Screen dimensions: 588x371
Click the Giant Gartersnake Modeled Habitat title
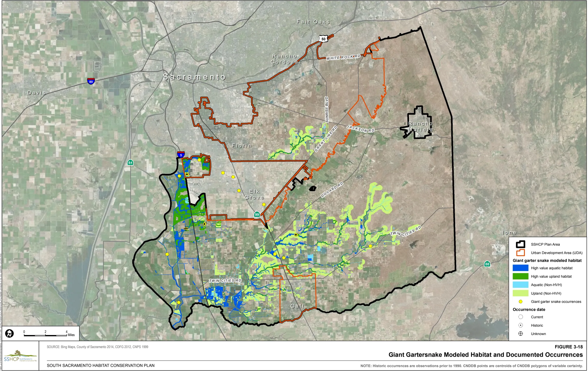click(485, 355)
